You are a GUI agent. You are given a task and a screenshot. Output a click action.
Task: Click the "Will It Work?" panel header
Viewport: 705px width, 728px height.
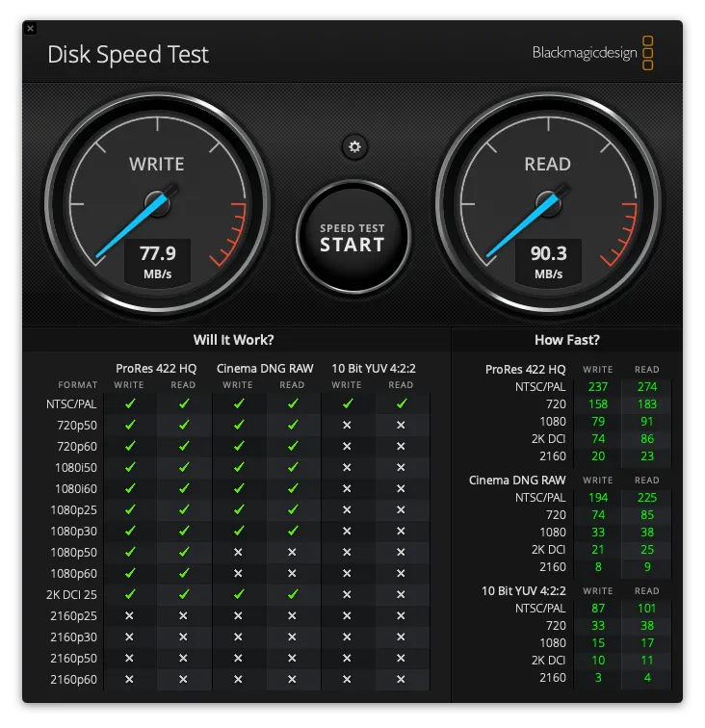(x=233, y=340)
